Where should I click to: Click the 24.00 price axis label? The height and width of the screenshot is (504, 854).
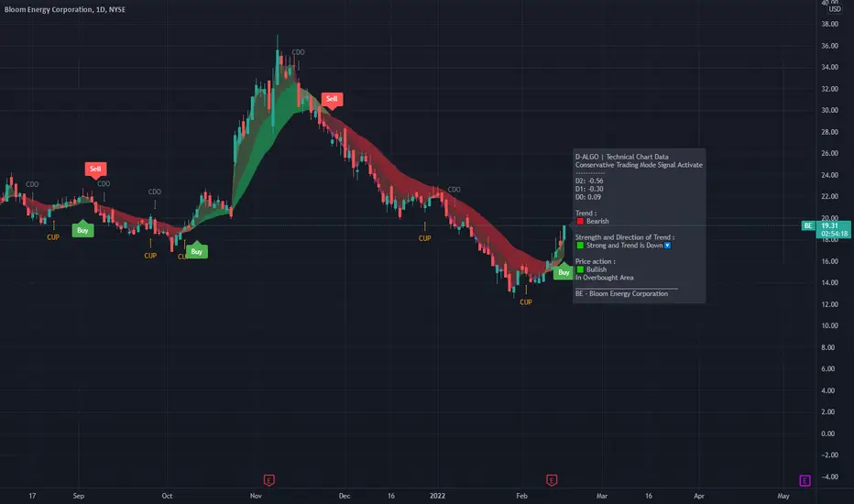829,175
